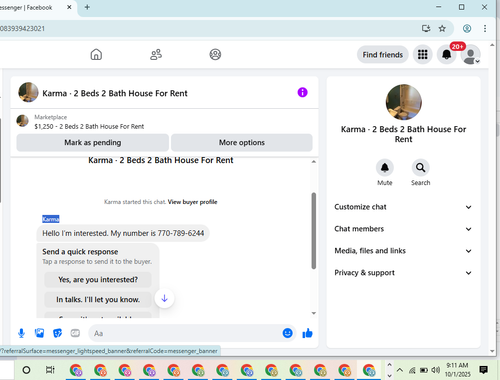Click Mark as pending button

click(x=93, y=143)
